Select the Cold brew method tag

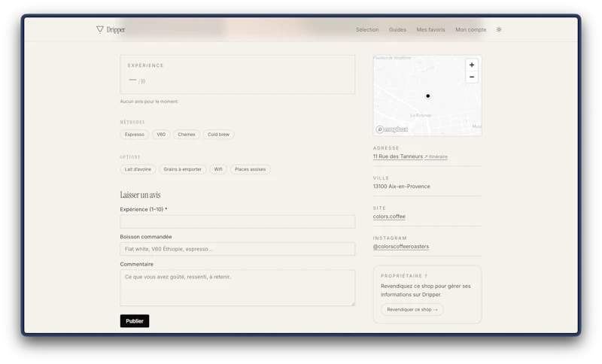(218, 135)
